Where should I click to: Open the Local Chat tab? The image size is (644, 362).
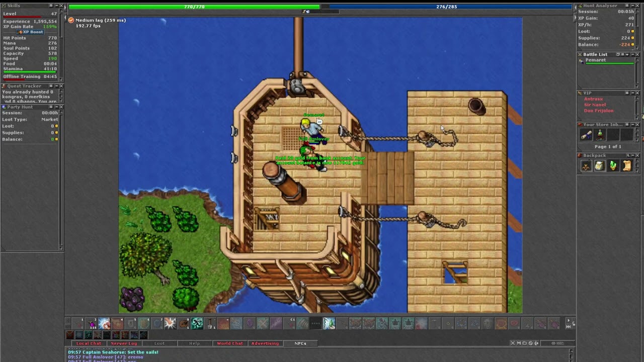click(89, 343)
